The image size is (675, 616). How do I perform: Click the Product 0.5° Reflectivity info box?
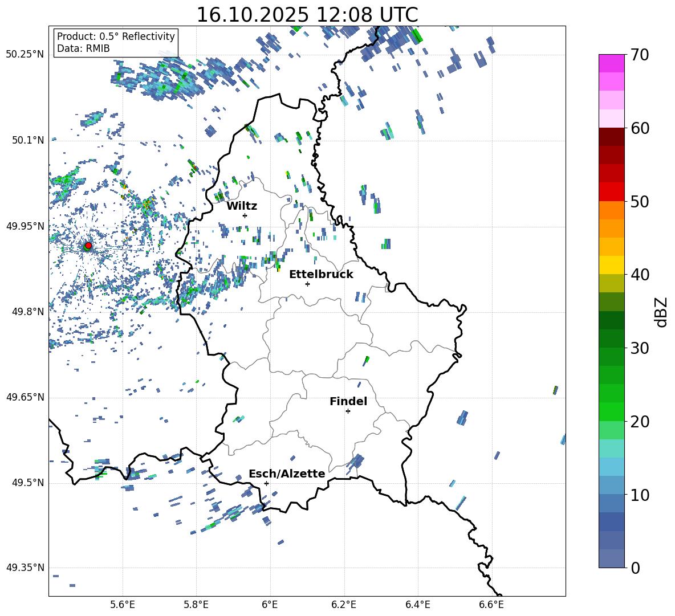pyautogui.click(x=116, y=43)
